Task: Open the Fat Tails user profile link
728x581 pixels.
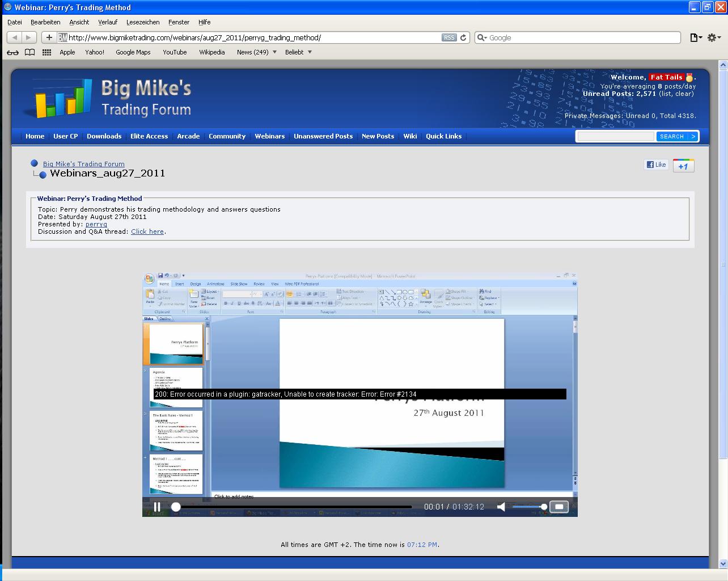Action: coord(667,77)
